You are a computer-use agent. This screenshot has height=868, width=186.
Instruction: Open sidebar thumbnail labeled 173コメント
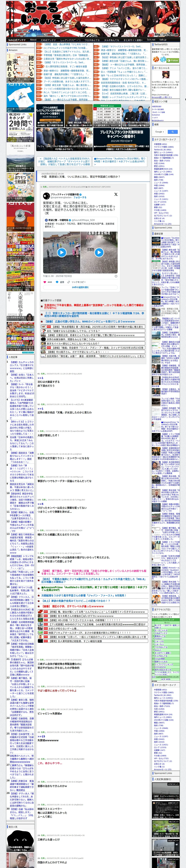(165, 791)
